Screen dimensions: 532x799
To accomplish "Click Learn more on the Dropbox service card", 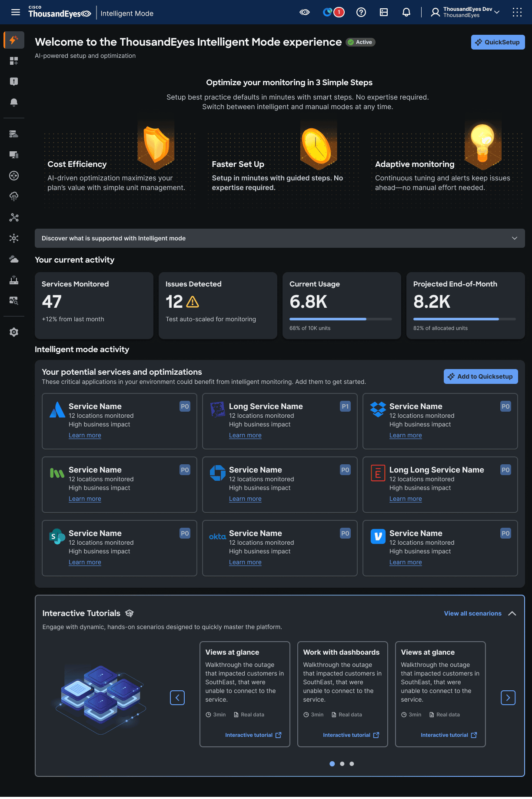I will [406, 435].
